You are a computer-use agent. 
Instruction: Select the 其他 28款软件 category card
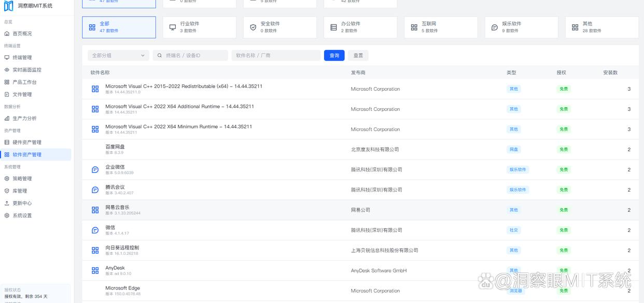click(x=602, y=27)
